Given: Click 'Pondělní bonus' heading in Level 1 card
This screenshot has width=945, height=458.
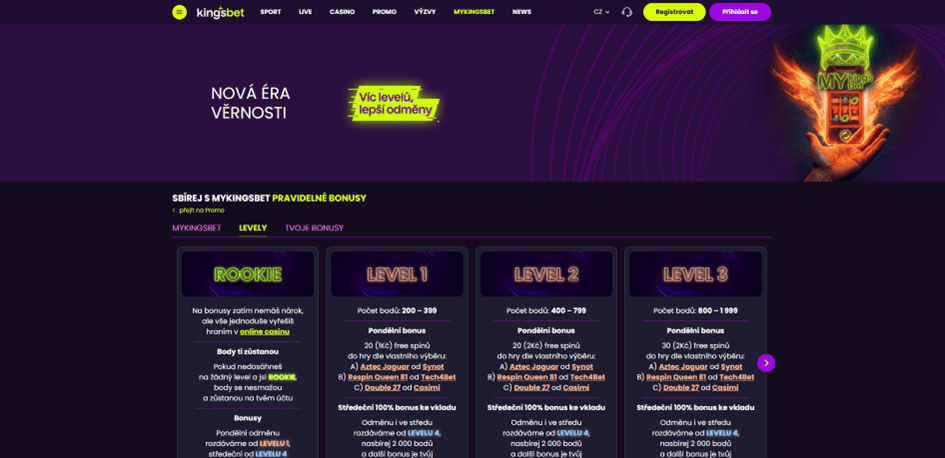Looking at the screenshot, I should (397, 331).
